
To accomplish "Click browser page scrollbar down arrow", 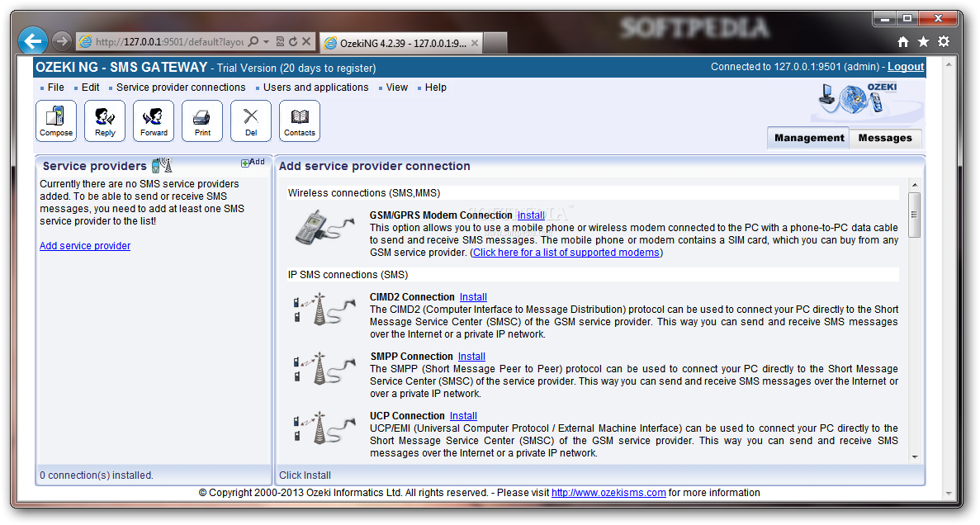I will (x=949, y=494).
